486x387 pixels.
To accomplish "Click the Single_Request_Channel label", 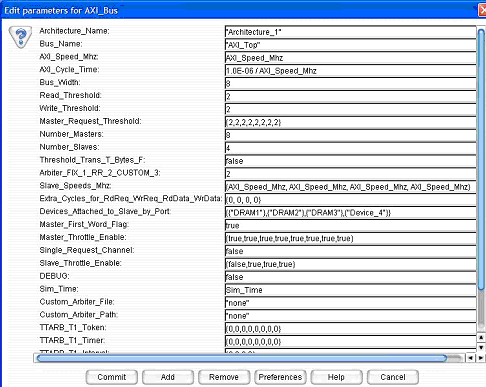I will tap(87, 250).
